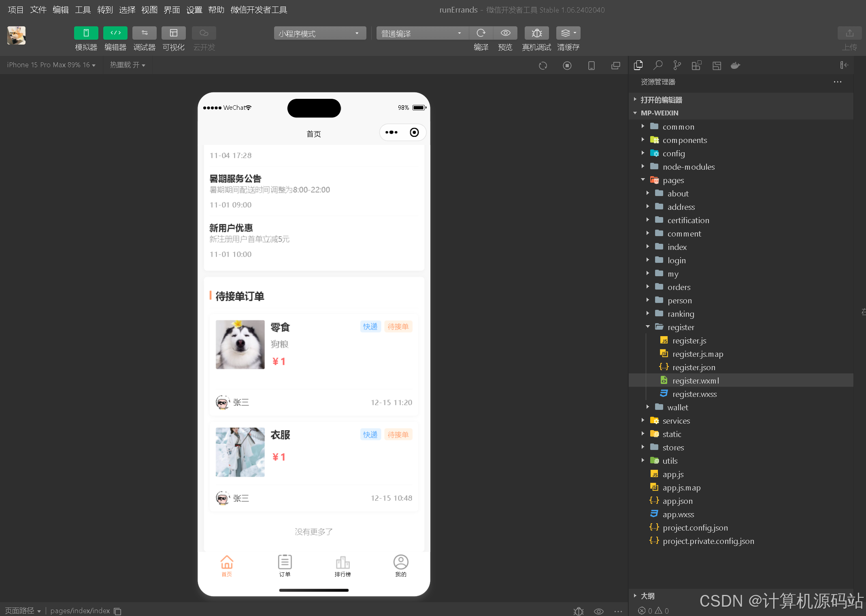
Task: Click the pages/index/index page path field
Action: (80, 611)
